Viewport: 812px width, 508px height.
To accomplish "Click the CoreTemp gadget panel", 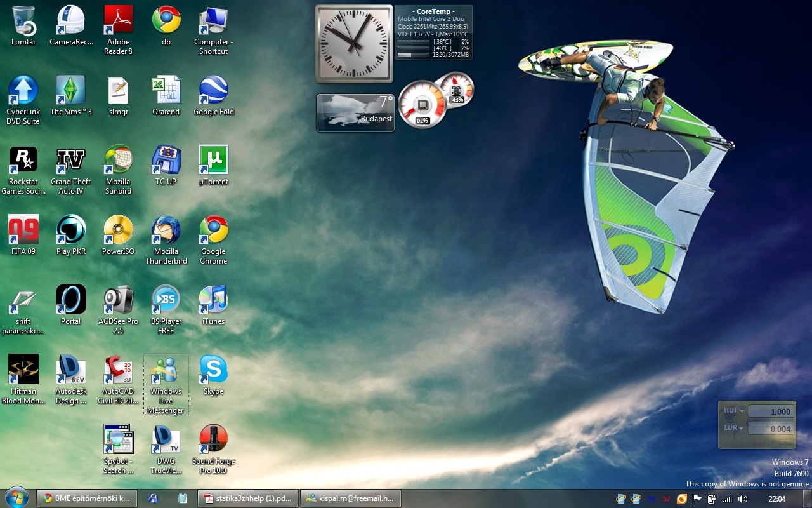I will tap(433, 32).
